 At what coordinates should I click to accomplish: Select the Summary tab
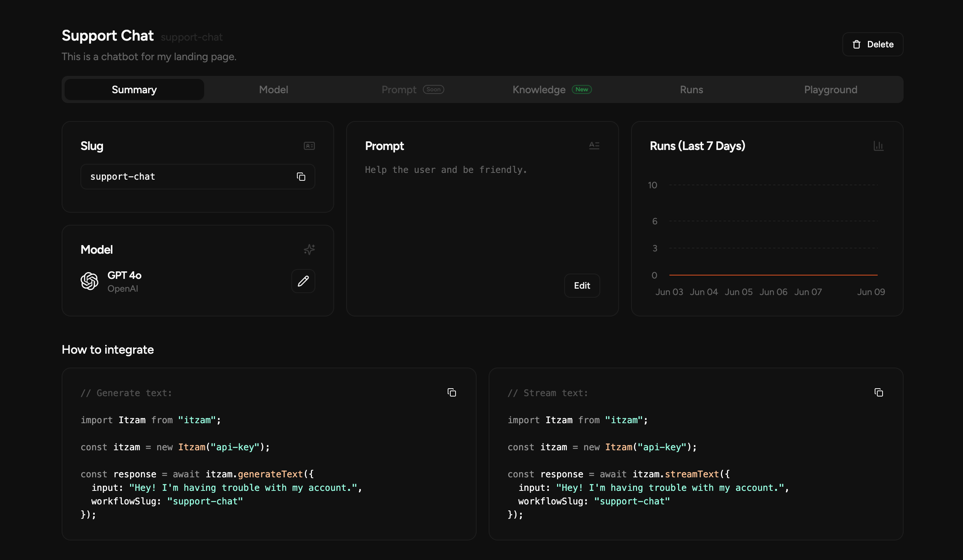click(134, 89)
